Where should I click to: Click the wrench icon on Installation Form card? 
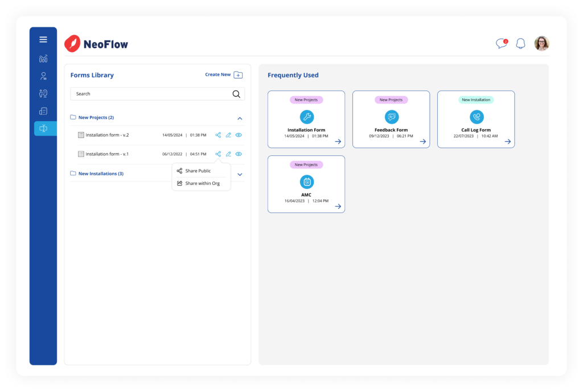pyautogui.click(x=307, y=117)
